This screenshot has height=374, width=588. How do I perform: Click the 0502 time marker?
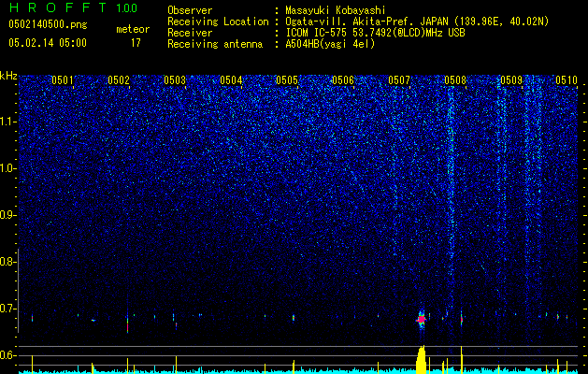coord(119,80)
